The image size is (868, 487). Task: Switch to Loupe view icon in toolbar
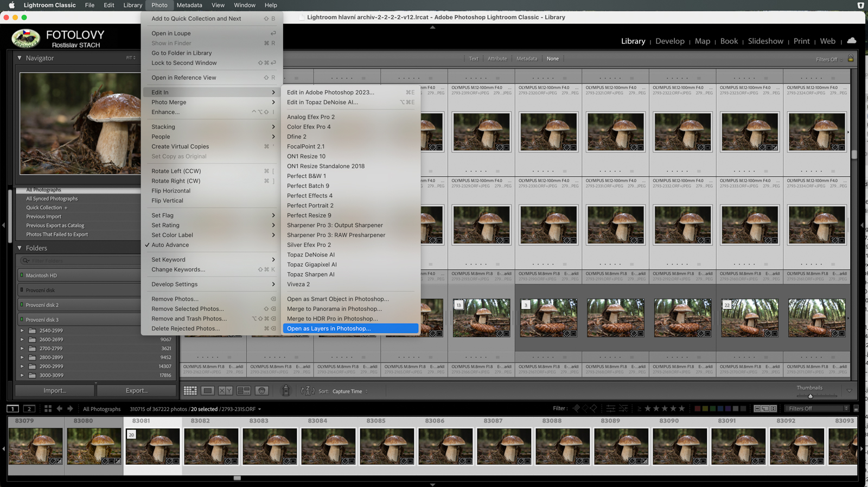click(x=208, y=390)
